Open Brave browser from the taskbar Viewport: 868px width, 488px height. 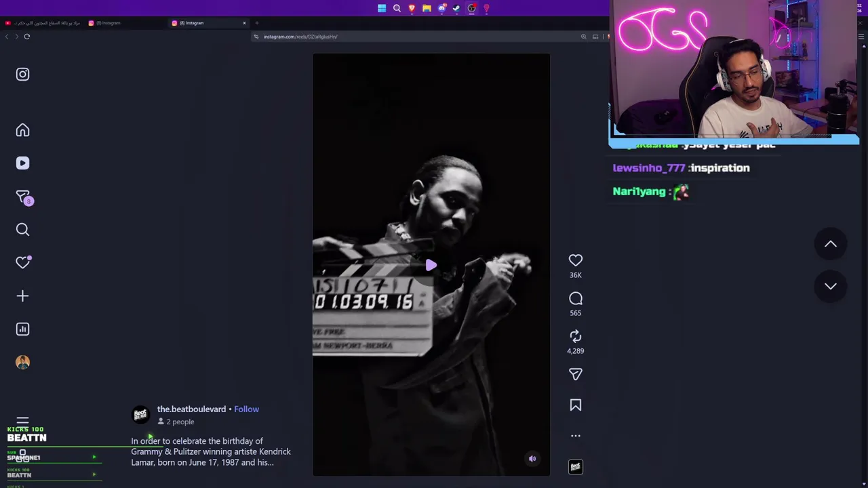click(412, 8)
